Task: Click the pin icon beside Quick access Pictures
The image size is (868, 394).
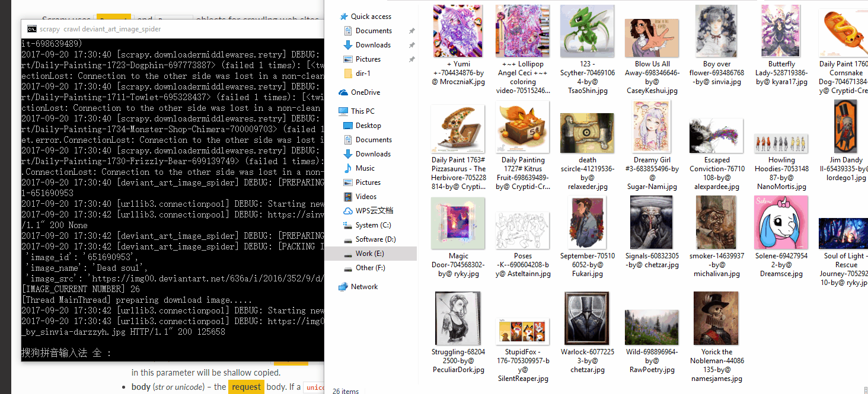Action: [x=411, y=59]
